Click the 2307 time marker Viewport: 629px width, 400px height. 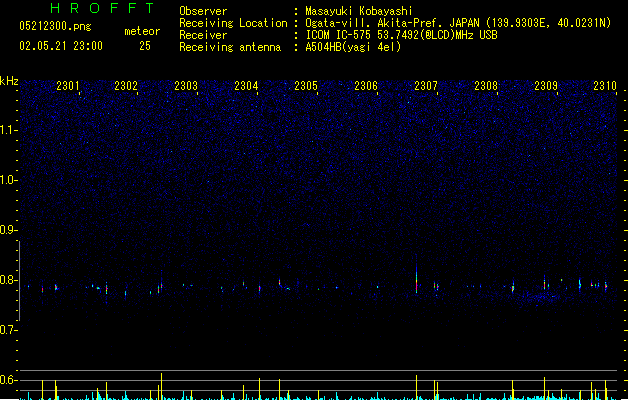coord(426,86)
